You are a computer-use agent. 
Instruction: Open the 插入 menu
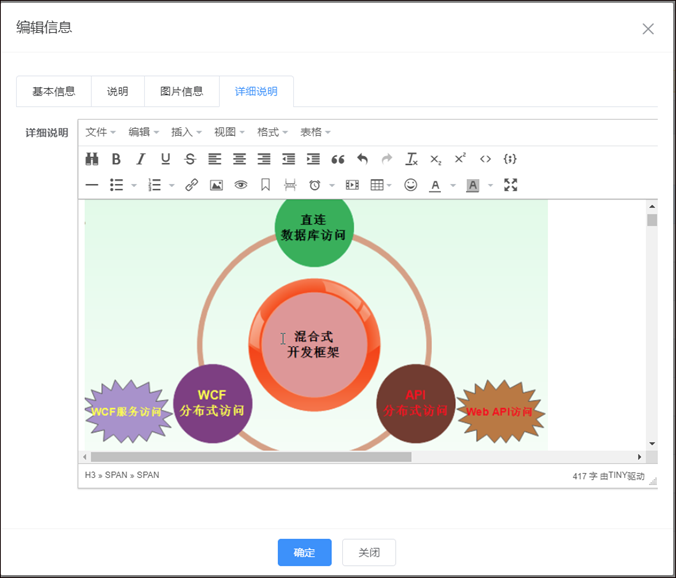tap(186, 132)
